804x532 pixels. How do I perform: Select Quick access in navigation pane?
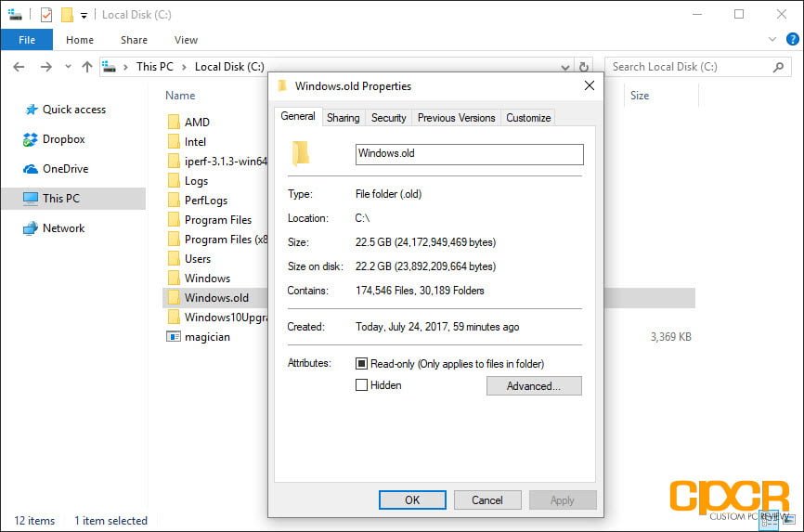74,110
